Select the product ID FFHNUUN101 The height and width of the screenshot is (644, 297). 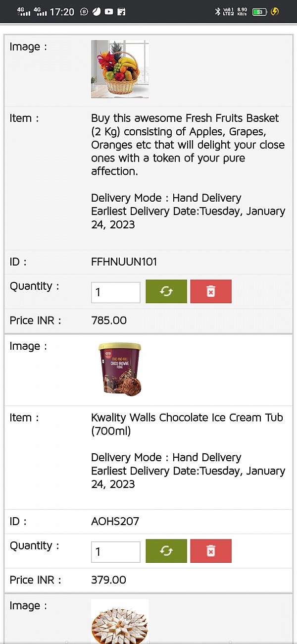coord(124,262)
